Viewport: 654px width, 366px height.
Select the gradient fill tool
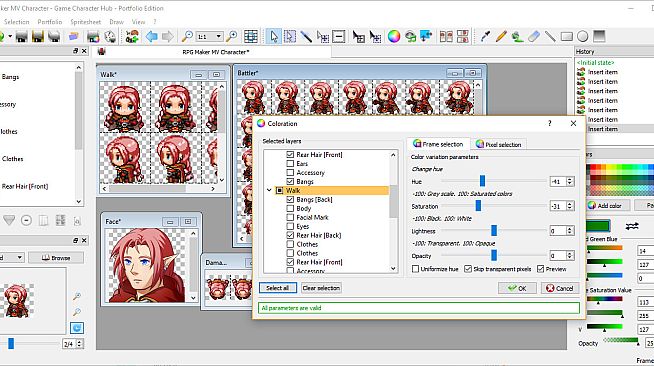(599, 37)
